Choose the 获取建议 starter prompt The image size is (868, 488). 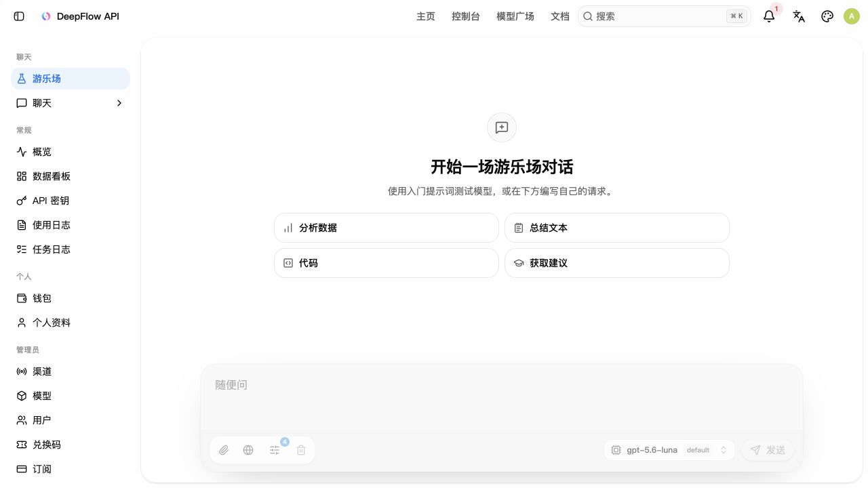[x=617, y=263]
